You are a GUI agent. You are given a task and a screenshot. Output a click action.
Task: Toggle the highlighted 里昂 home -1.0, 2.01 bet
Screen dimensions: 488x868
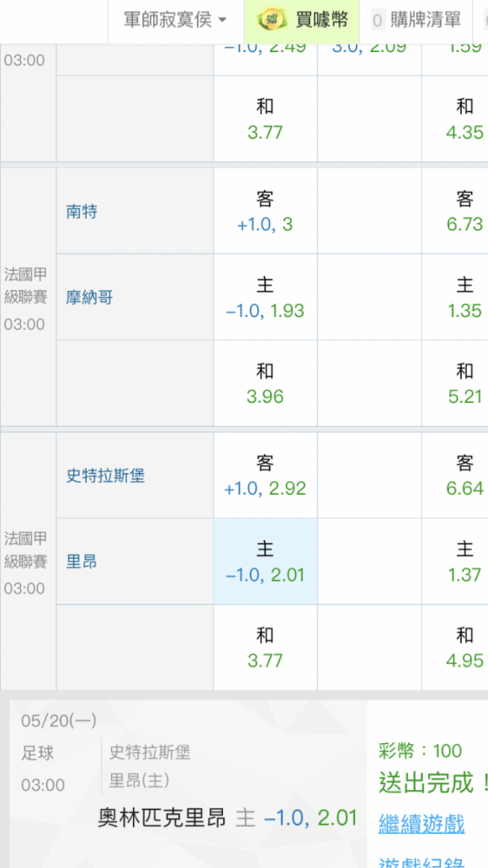point(266,562)
